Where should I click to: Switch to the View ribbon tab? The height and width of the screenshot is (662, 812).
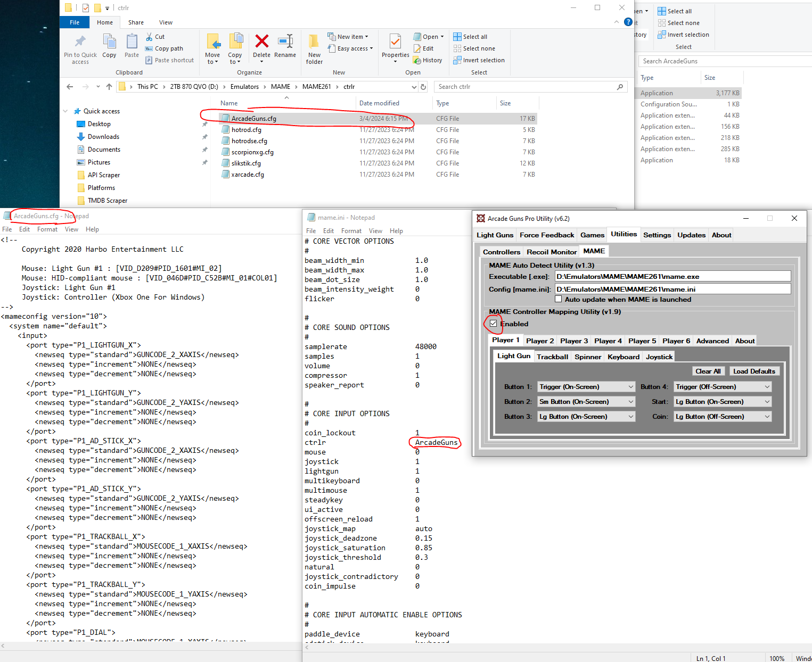(166, 22)
